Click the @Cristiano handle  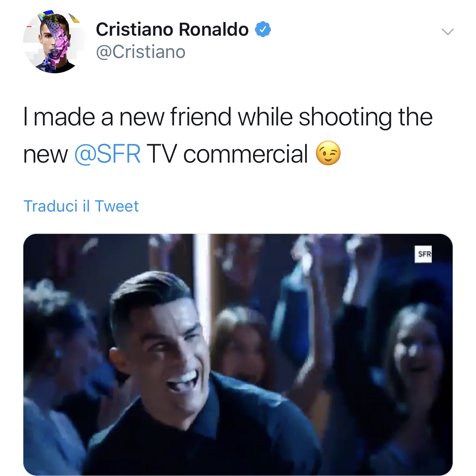[x=141, y=52]
